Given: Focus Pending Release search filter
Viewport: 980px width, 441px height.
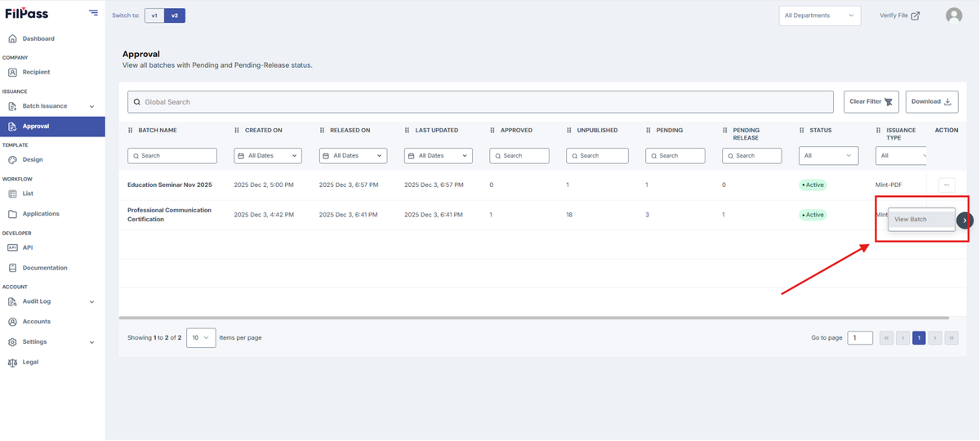Looking at the screenshot, I should (x=752, y=155).
